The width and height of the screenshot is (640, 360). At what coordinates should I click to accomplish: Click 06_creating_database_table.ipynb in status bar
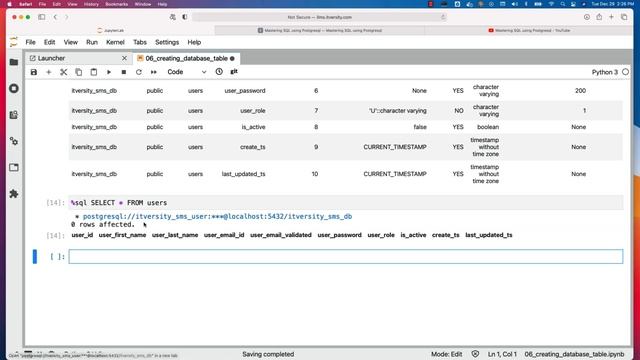(574, 354)
